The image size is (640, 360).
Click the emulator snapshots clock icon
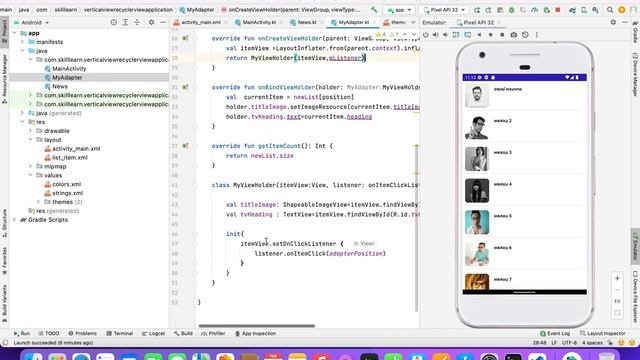525,35
